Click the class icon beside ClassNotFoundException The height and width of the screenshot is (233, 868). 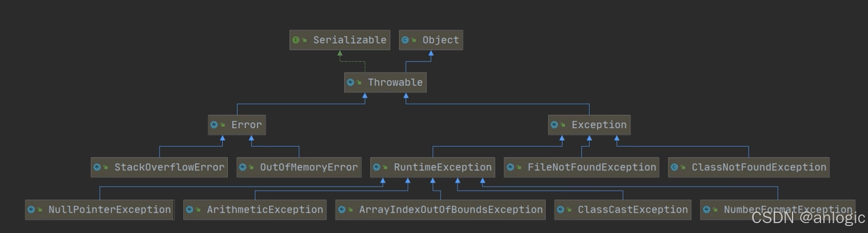tap(675, 167)
